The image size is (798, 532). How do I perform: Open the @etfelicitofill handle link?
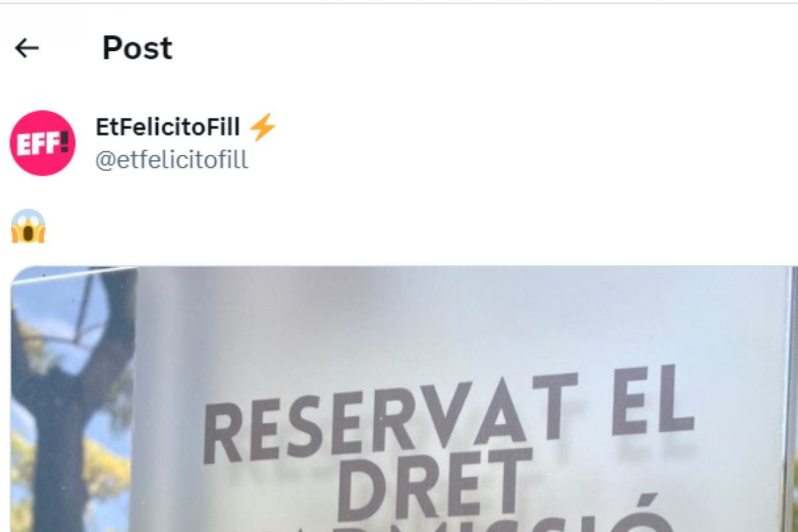pos(172,160)
